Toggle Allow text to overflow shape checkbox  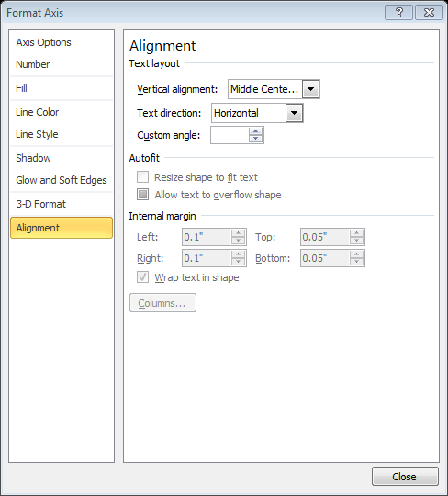(142, 194)
